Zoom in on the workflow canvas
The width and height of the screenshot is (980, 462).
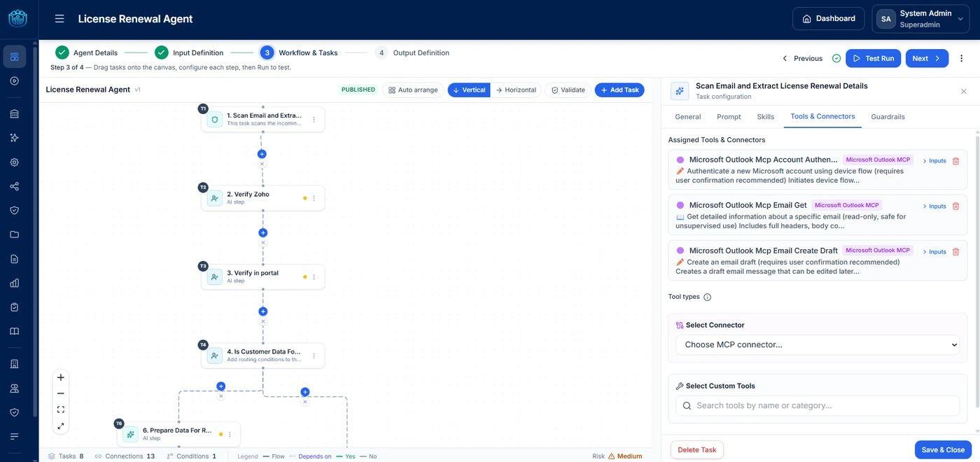(x=61, y=377)
